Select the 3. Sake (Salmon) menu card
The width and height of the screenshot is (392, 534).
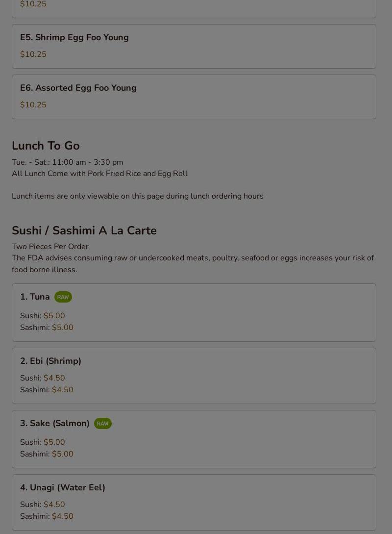click(194, 439)
